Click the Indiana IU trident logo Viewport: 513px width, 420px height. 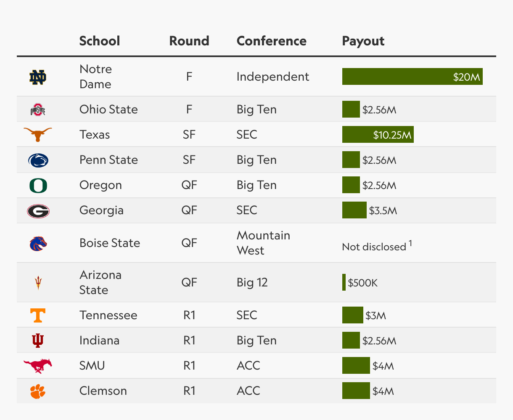38,341
